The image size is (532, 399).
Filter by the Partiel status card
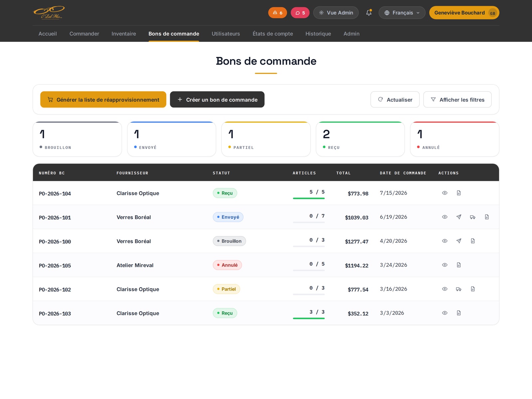pyautogui.click(x=266, y=139)
